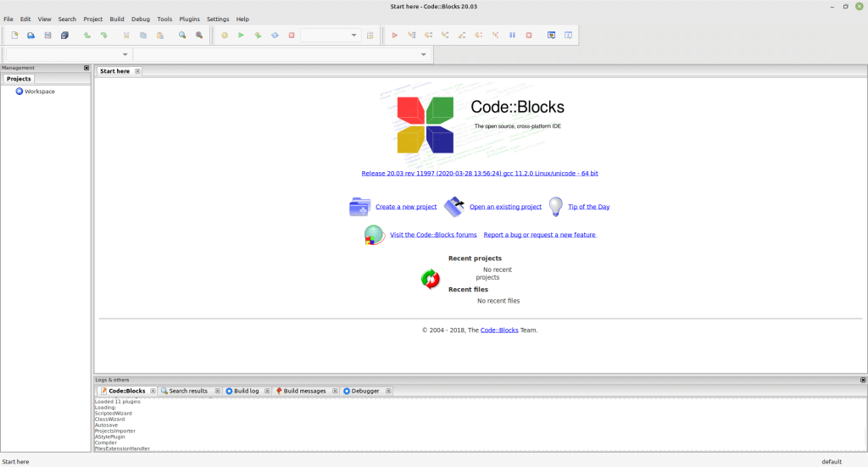Click the Build gear icon
The height and width of the screenshot is (467, 868).
[224, 35]
